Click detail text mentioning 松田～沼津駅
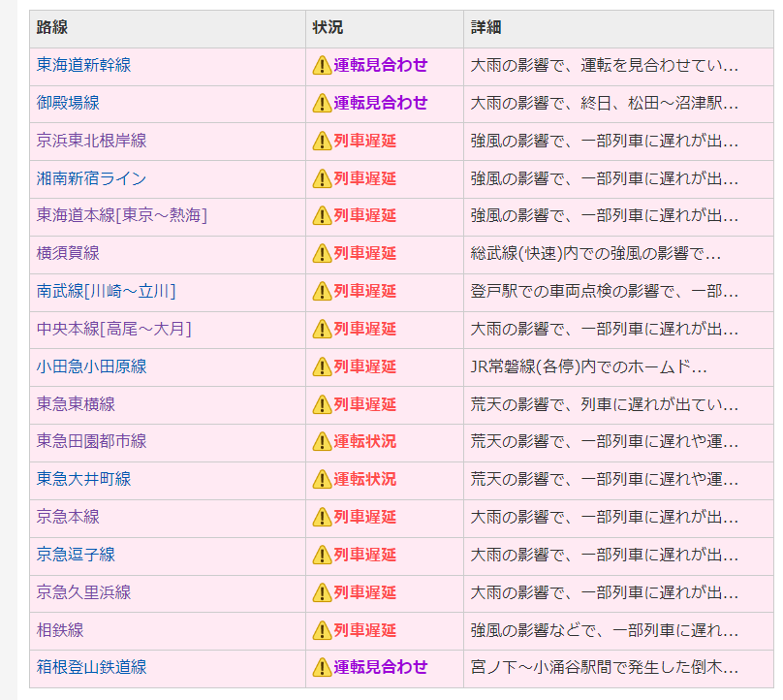This screenshot has height=700, width=783. pyautogui.click(x=605, y=104)
